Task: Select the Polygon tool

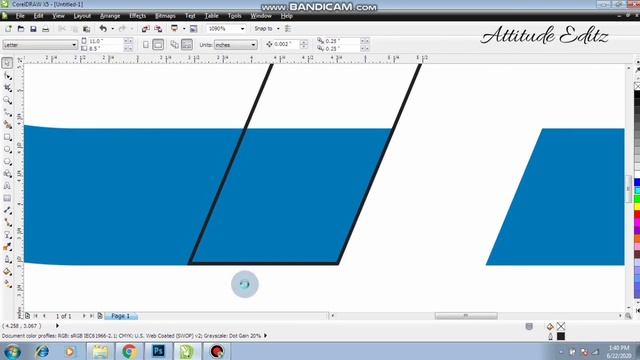Action: tap(7, 162)
